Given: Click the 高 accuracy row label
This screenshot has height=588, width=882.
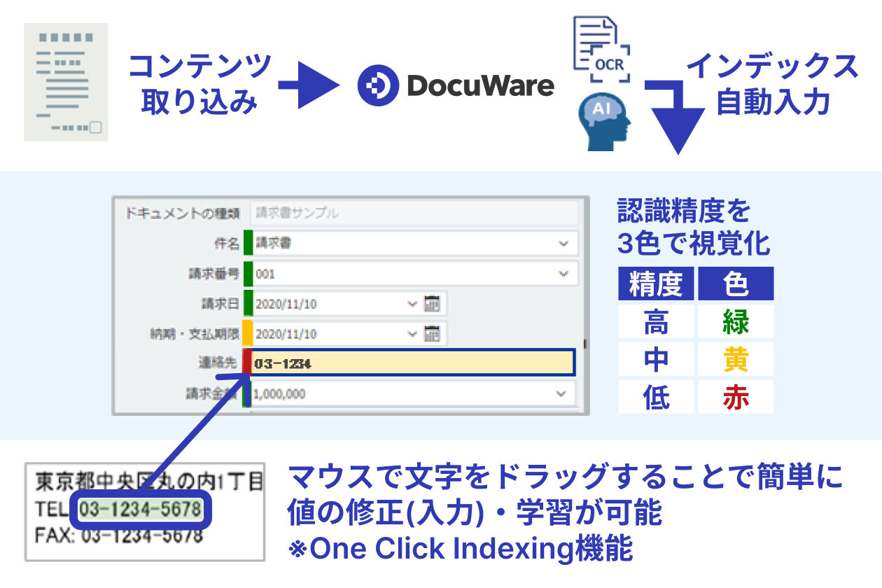Looking at the screenshot, I should [656, 322].
